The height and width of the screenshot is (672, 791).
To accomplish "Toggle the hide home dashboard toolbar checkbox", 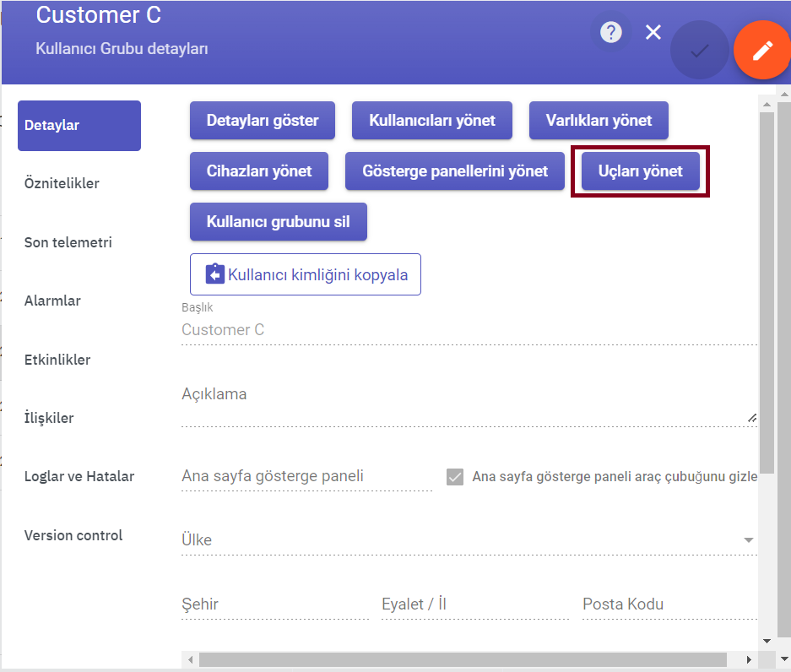I will tap(455, 477).
